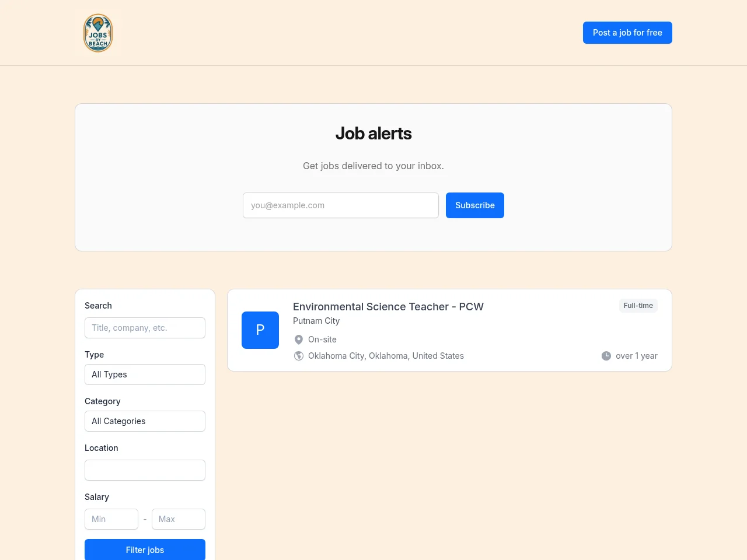Click the On-site text label
This screenshot has height=560, width=747.
322,339
